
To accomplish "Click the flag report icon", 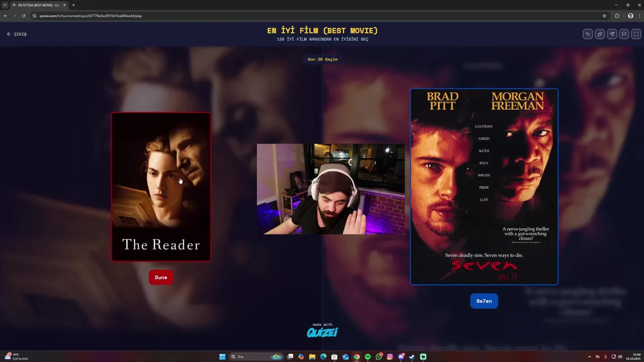I will [x=624, y=34].
